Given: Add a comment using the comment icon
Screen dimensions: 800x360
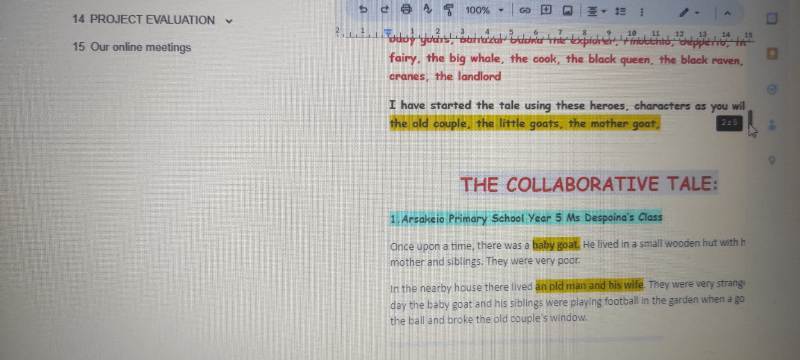Looking at the screenshot, I should pos(546,9).
